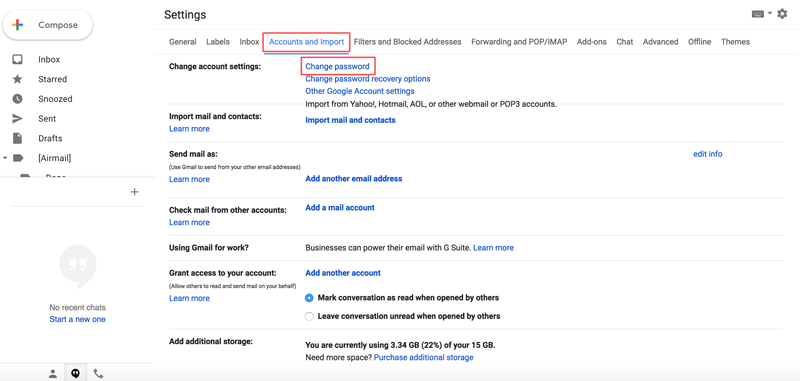
Task: Click Add another account link
Action: pyautogui.click(x=343, y=273)
